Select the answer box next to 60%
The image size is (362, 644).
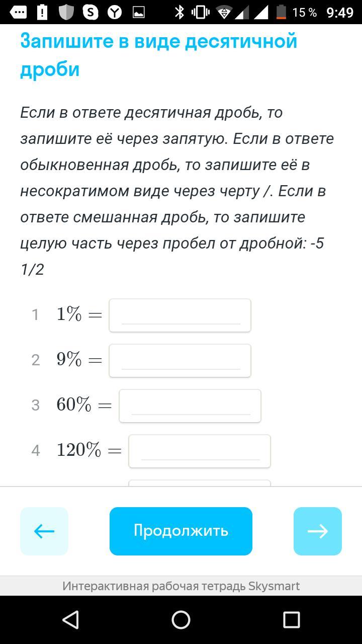coord(190,406)
